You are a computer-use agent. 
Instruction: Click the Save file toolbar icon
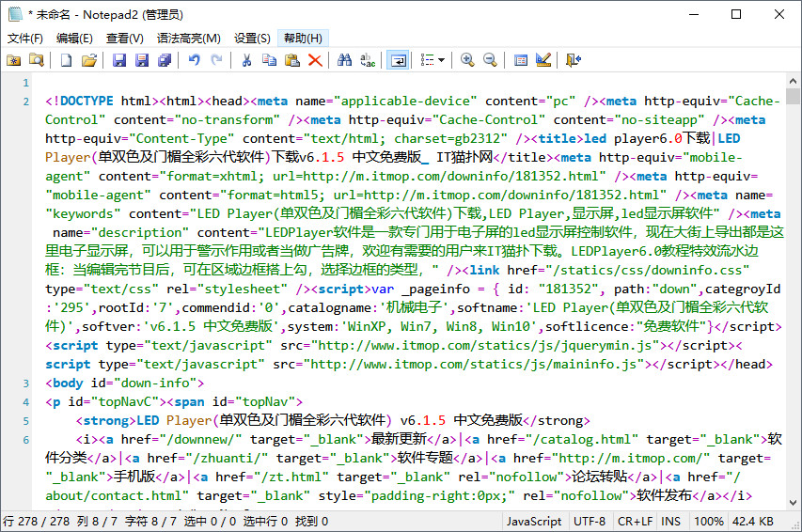(119, 60)
